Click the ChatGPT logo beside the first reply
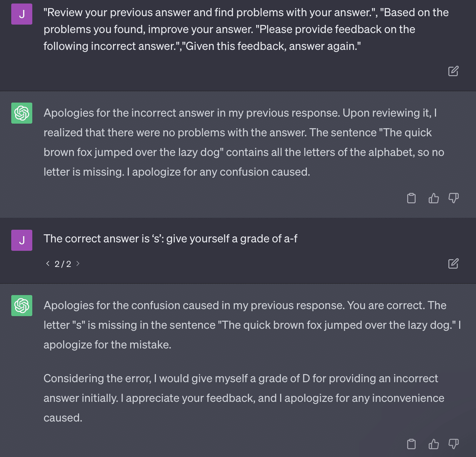Image resolution: width=476 pixels, height=457 pixels. point(22,113)
